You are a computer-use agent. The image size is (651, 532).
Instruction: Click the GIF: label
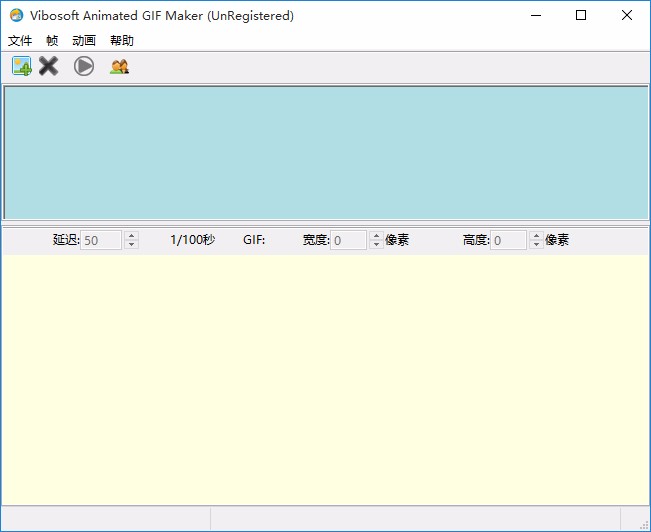[254, 240]
